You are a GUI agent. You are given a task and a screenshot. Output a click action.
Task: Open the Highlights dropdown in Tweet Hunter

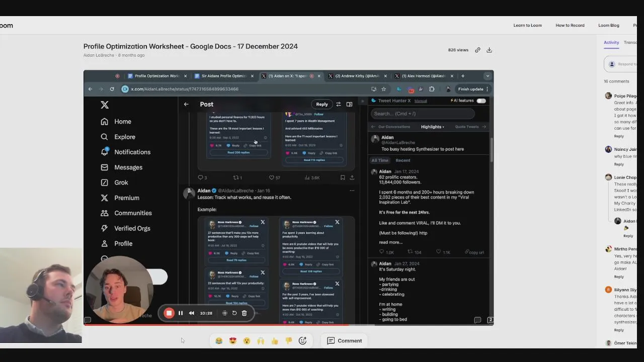click(433, 127)
